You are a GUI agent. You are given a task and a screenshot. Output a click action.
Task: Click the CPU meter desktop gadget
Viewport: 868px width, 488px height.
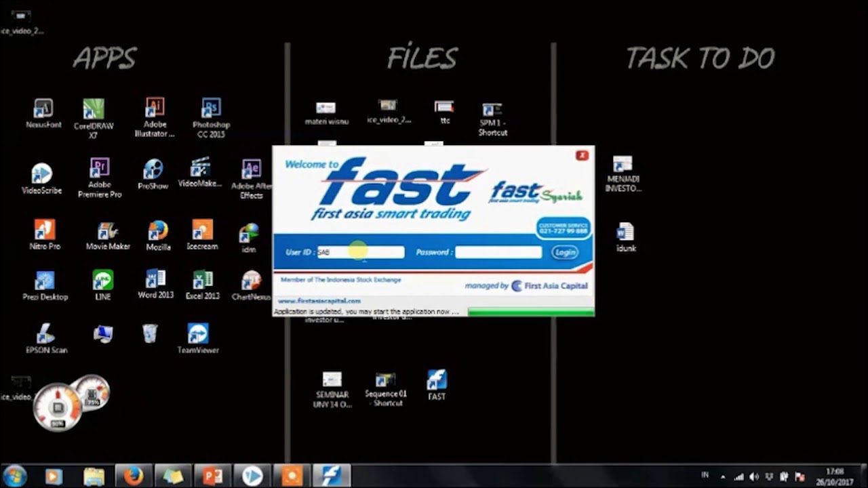tap(57, 407)
